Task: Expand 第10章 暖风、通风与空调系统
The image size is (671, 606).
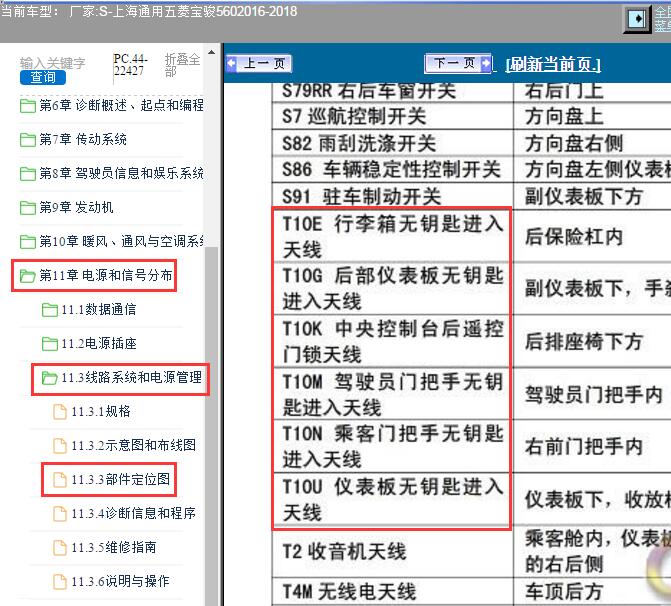Action: [x=122, y=241]
